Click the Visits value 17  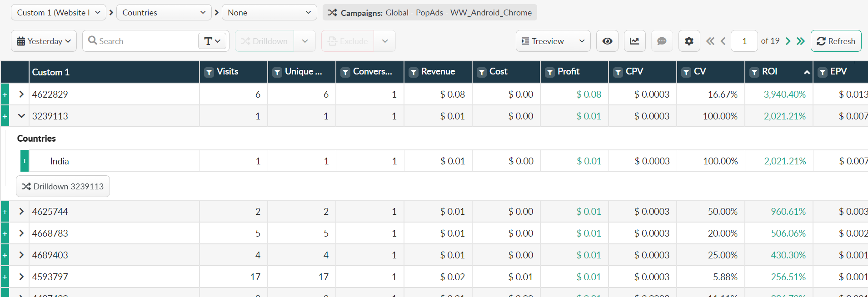(255, 277)
